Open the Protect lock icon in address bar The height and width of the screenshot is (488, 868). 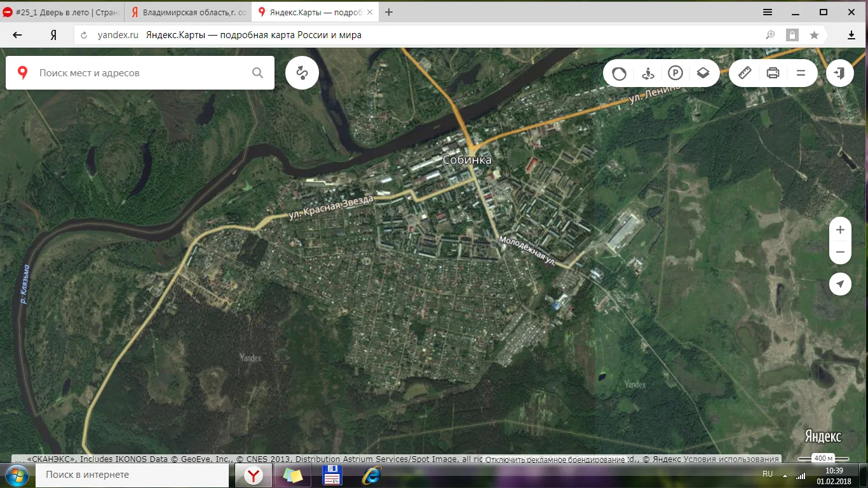point(792,36)
